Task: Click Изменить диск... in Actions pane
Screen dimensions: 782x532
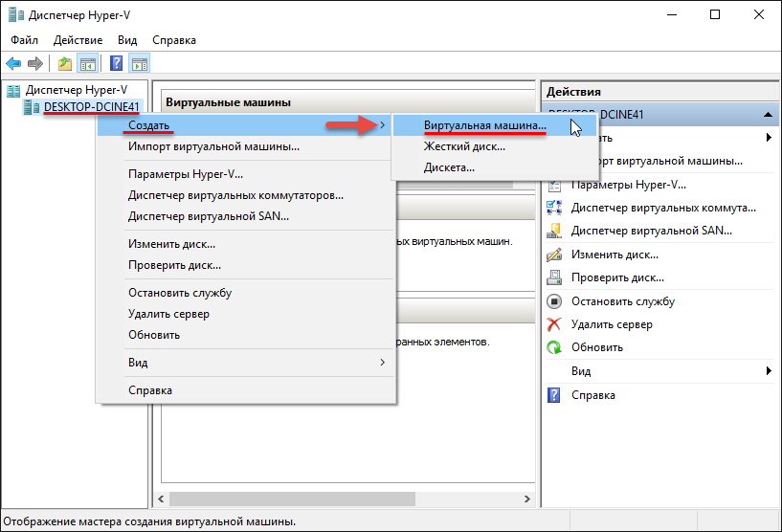Action: tap(614, 255)
